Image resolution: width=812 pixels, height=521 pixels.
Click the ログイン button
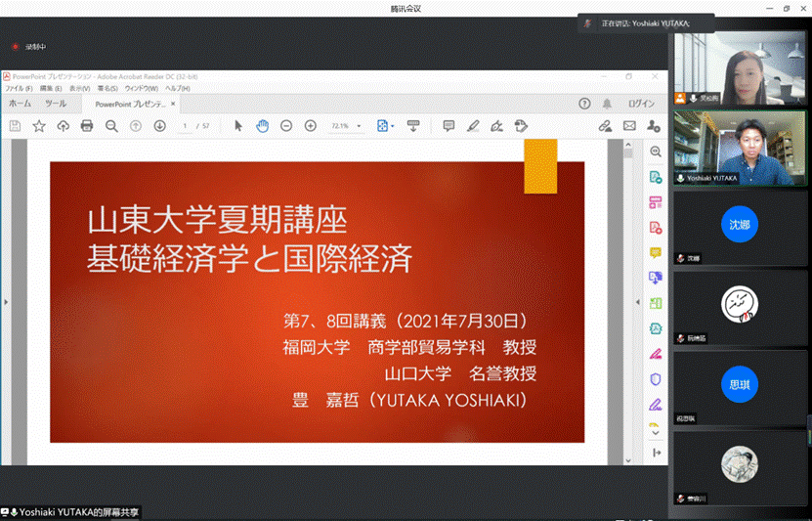tap(641, 104)
